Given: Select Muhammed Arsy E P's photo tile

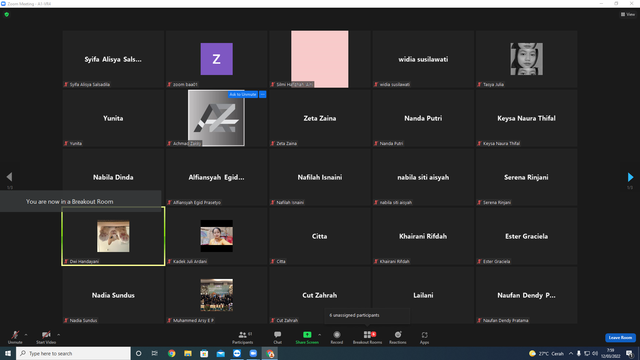Looking at the screenshot, I should pyautogui.click(x=216, y=295).
